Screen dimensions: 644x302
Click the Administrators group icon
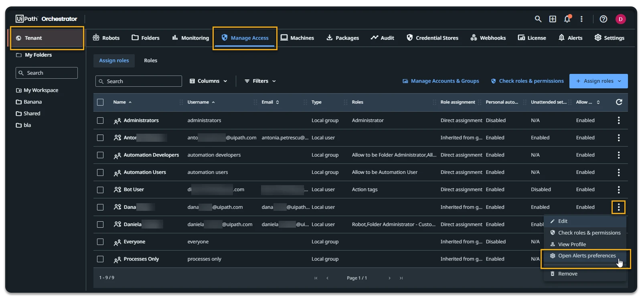click(117, 120)
